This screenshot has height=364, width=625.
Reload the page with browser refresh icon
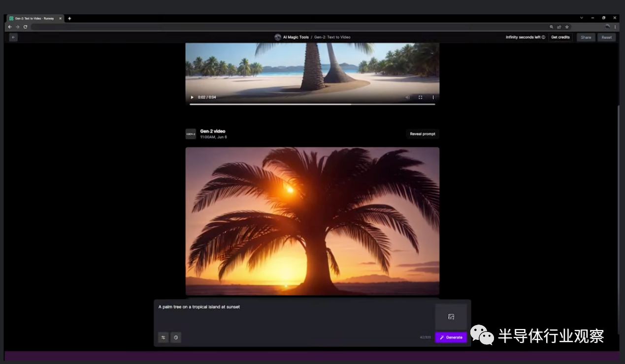[25, 27]
